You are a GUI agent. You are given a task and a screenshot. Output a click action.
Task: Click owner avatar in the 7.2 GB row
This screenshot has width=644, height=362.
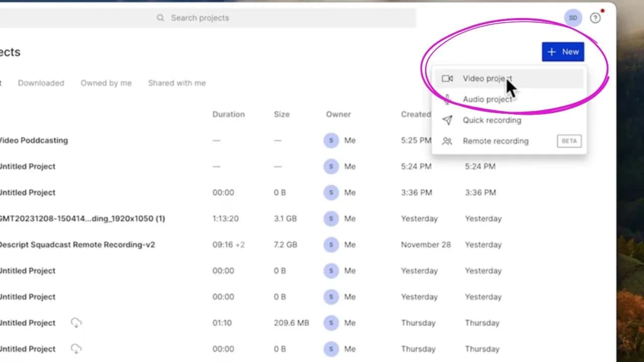click(331, 245)
